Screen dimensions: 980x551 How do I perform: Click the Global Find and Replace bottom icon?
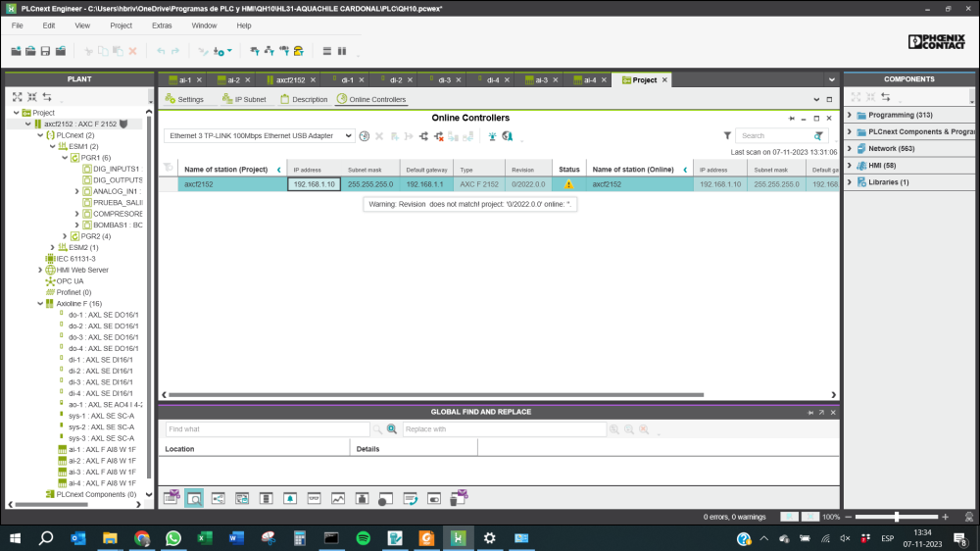point(194,498)
